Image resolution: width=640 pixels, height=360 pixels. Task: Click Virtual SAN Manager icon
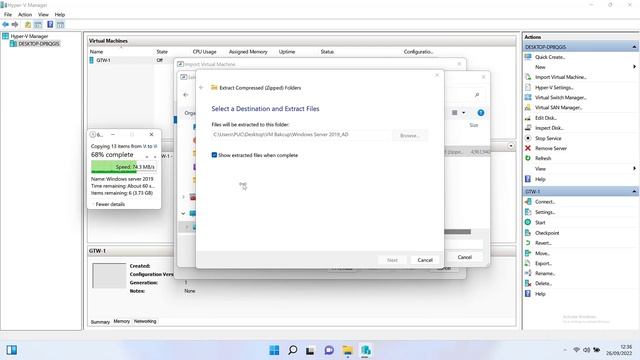point(528,107)
